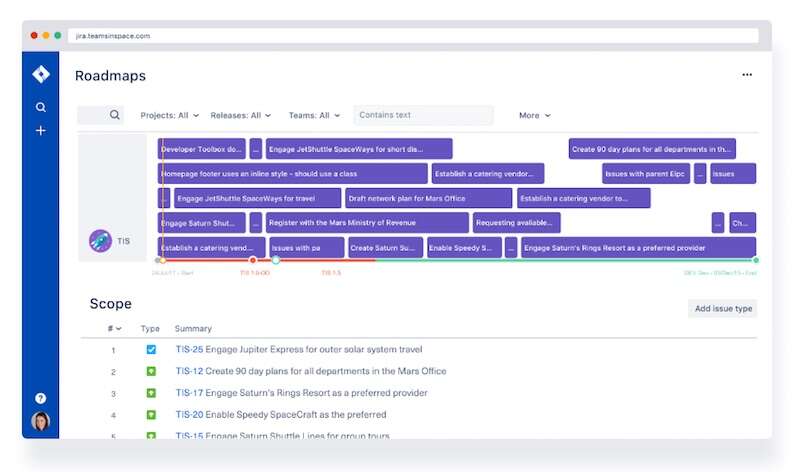The height and width of the screenshot is (472, 800).
Task: Select 'Engage Saturn's Rings Resort as a preferred provider' bar
Action: coord(639,247)
